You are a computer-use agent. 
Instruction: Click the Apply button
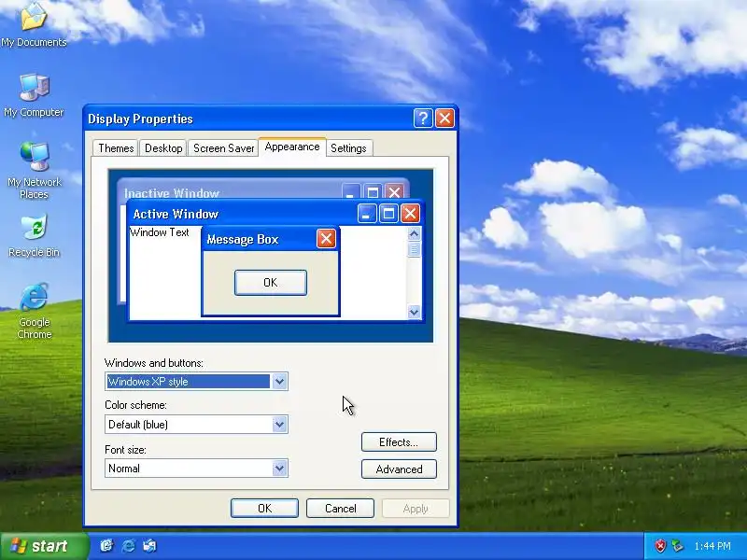coord(416,508)
